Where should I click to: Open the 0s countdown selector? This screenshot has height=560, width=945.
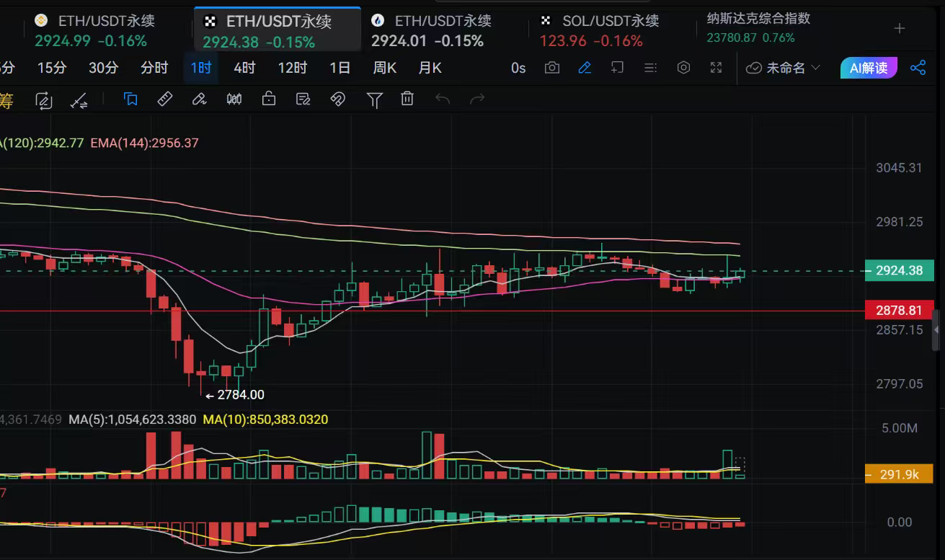518,68
